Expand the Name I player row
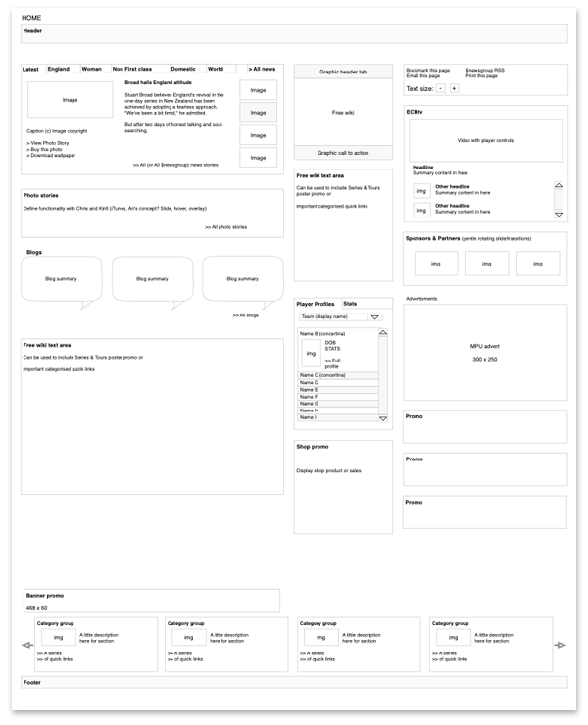 pos(338,417)
